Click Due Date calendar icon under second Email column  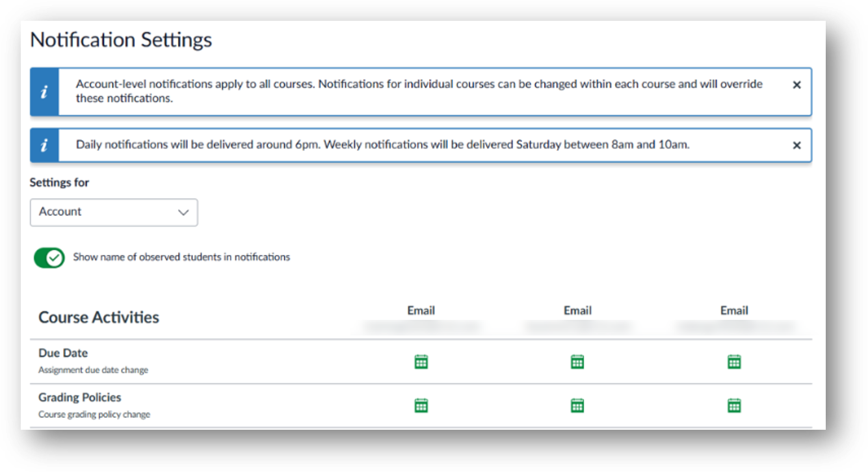[x=577, y=361]
